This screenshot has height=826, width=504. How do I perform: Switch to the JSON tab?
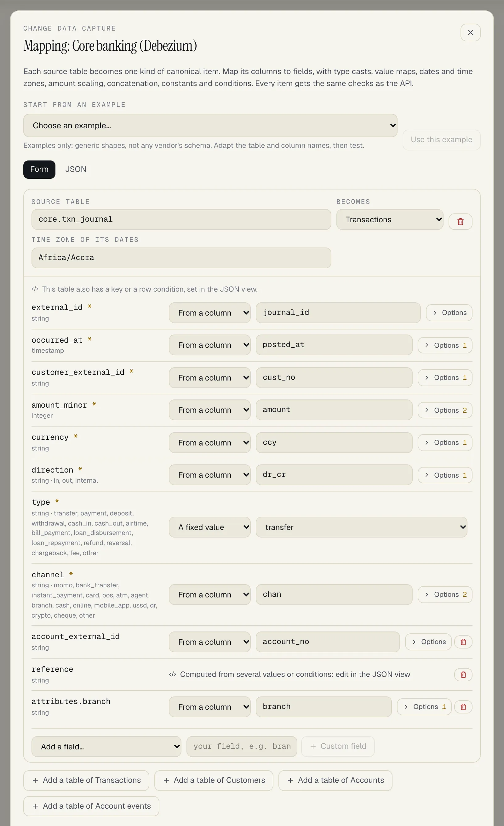click(76, 169)
